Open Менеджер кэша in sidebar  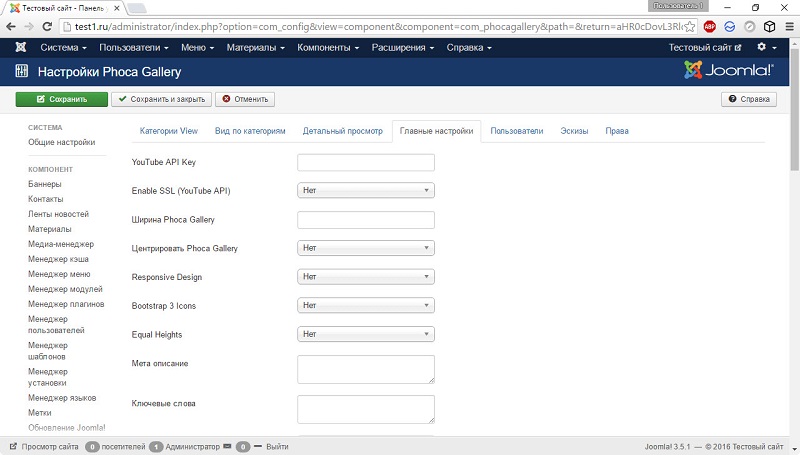click(x=59, y=259)
